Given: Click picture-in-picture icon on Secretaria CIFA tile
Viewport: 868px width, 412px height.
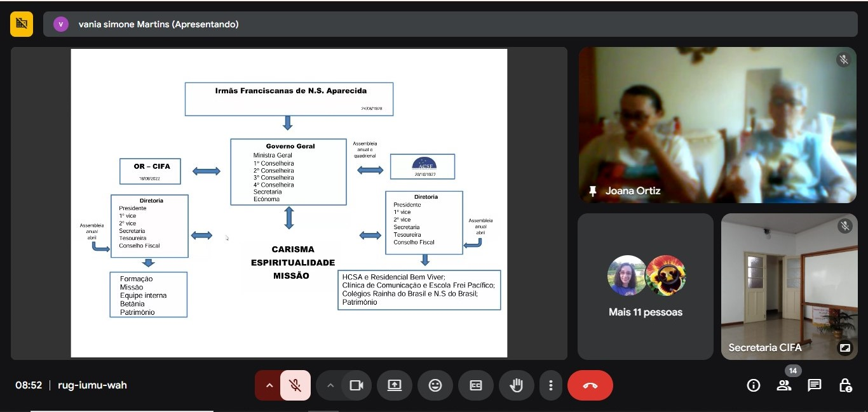Looking at the screenshot, I should coord(844,347).
